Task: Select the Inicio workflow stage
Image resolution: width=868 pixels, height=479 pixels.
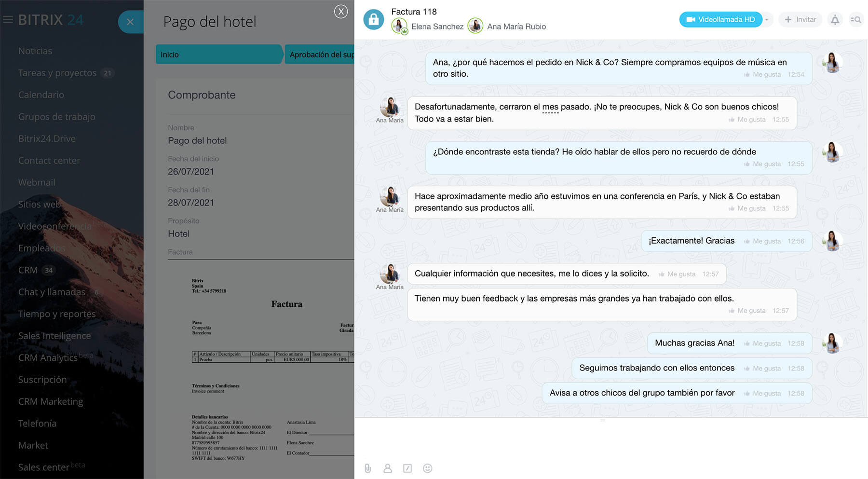Action: (218, 55)
